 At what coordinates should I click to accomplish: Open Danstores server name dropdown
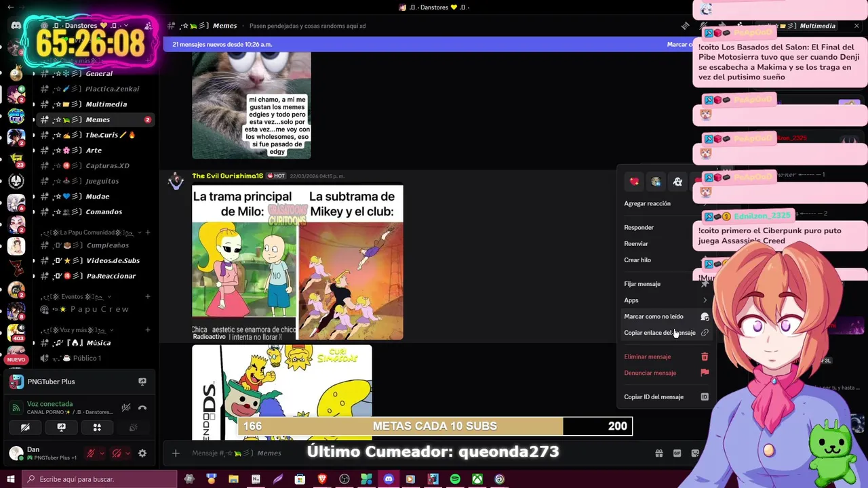pos(90,26)
